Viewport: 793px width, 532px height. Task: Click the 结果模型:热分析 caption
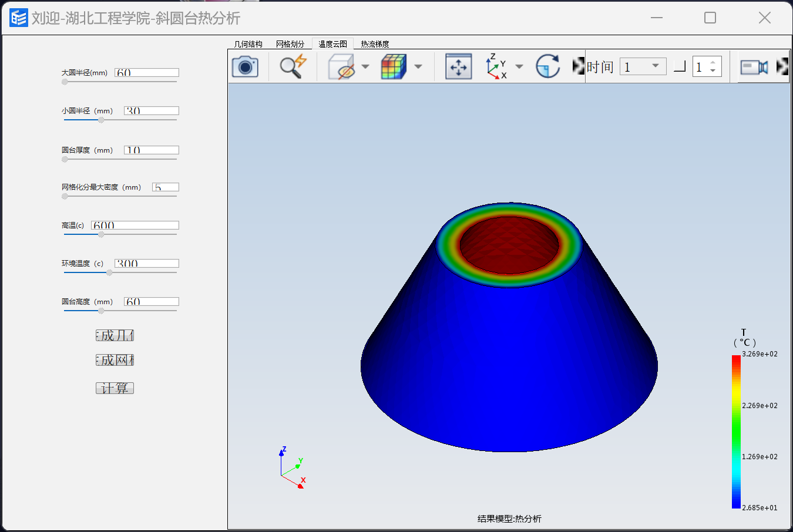[509, 518]
